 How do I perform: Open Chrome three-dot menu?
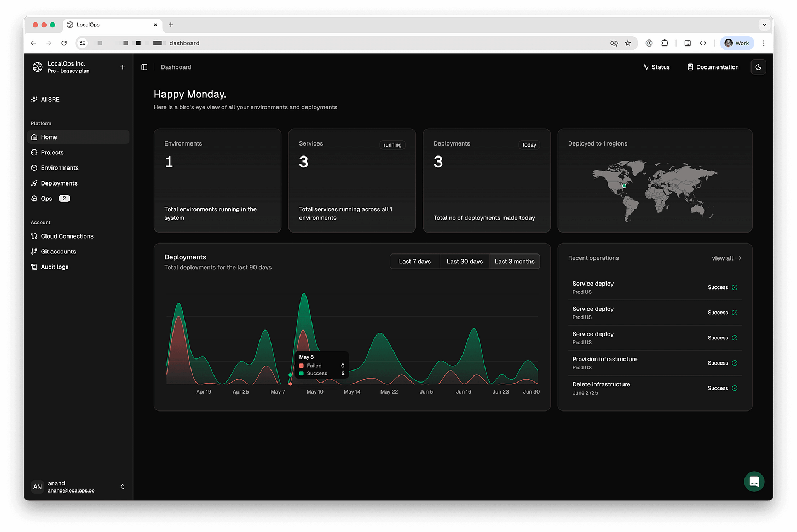point(764,43)
